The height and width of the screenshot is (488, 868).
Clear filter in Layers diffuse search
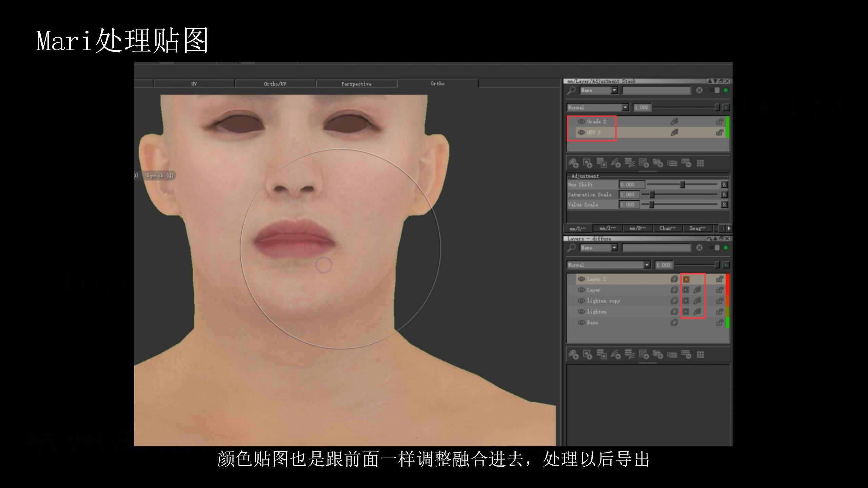[x=699, y=248]
